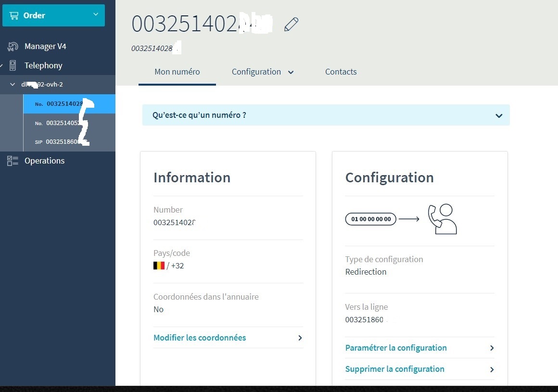Viewport: 558px width, 392px height.
Task: Click the Telephony phone icon in sidebar
Action: pyautogui.click(x=13, y=65)
